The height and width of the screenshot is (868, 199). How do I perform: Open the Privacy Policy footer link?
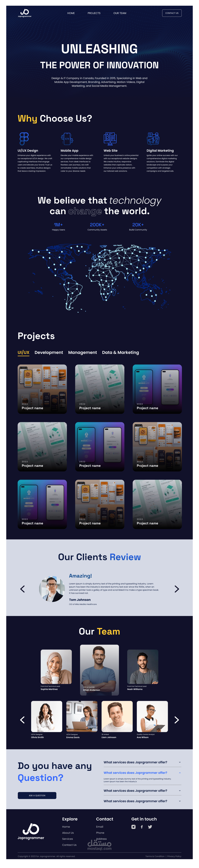pyautogui.click(x=174, y=856)
